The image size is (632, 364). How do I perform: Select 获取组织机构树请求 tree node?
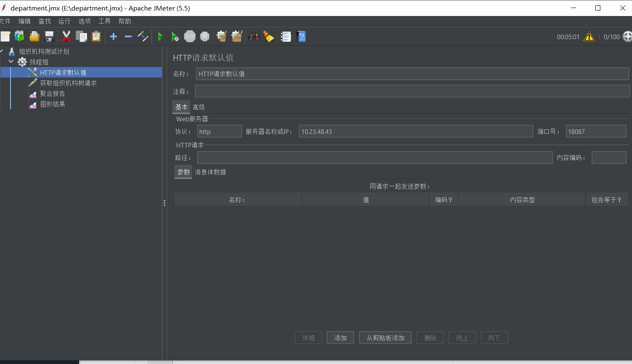[68, 83]
